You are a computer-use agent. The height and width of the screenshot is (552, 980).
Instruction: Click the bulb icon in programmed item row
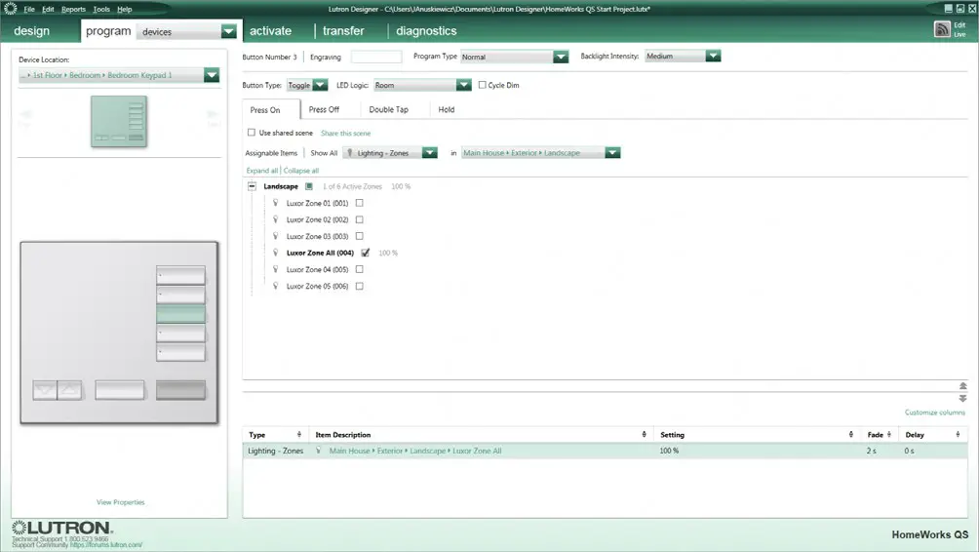pyautogui.click(x=318, y=451)
